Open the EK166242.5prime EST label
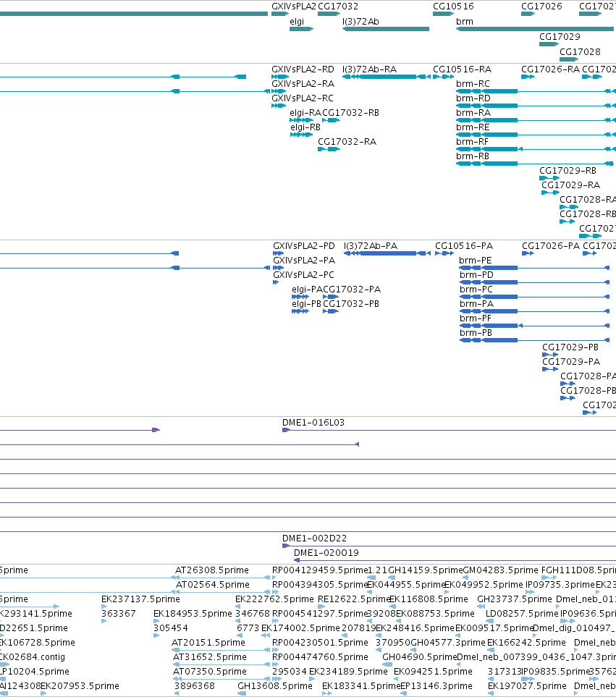The width and height of the screenshot is (616, 697). point(527,642)
